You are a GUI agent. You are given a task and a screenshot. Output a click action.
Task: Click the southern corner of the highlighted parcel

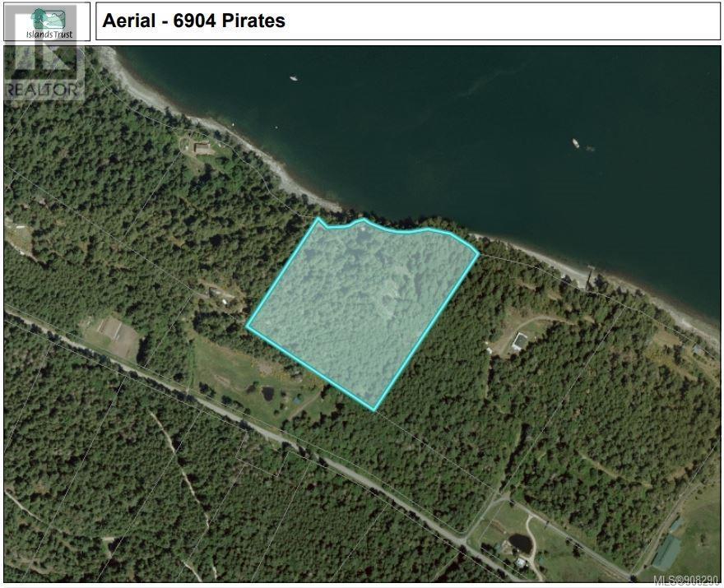(x=374, y=409)
